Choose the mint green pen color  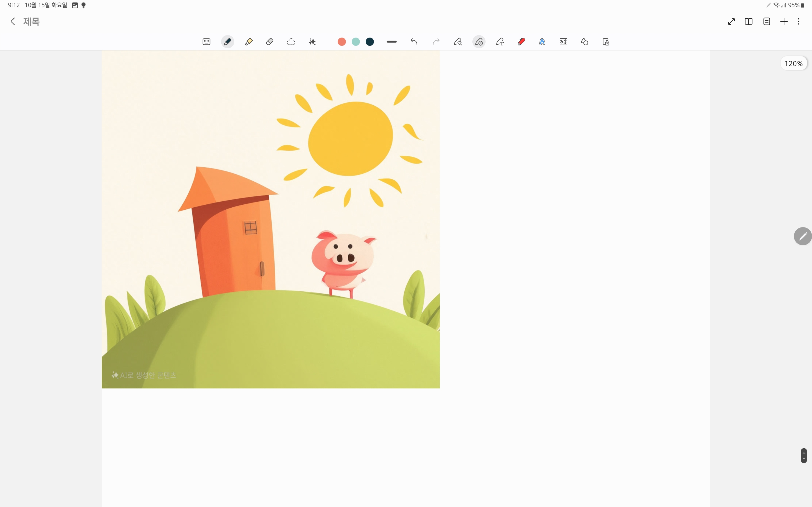356,42
